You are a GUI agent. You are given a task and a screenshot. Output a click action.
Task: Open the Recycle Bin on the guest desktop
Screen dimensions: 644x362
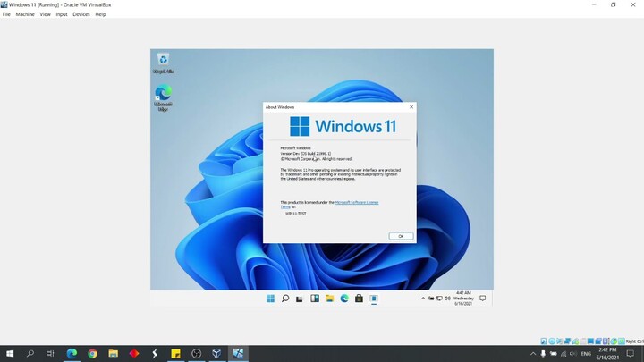[x=163, y=63]
